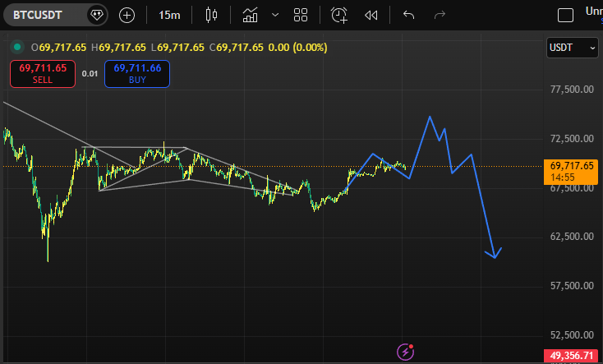The image size is (603, 364).
Task: Click the close value C69,717.65
Action: click(x=236, y=48)
